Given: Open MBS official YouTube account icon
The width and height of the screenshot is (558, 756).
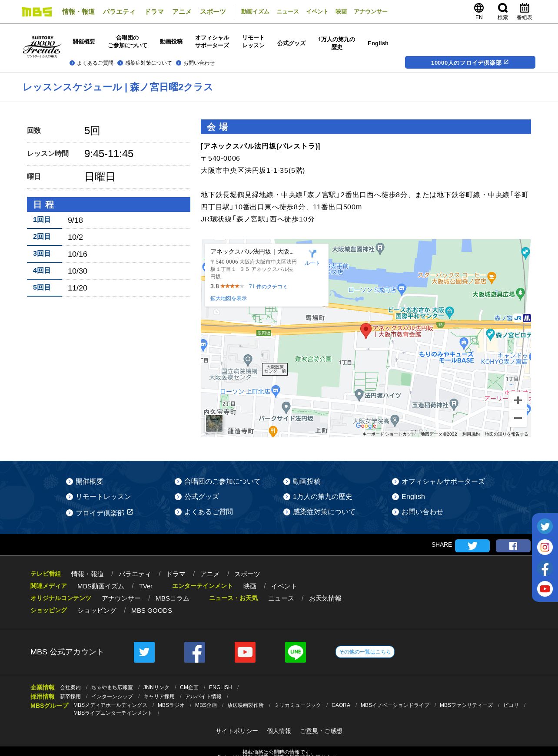Looking at the screenshot, I should click(x=245, y=652).
